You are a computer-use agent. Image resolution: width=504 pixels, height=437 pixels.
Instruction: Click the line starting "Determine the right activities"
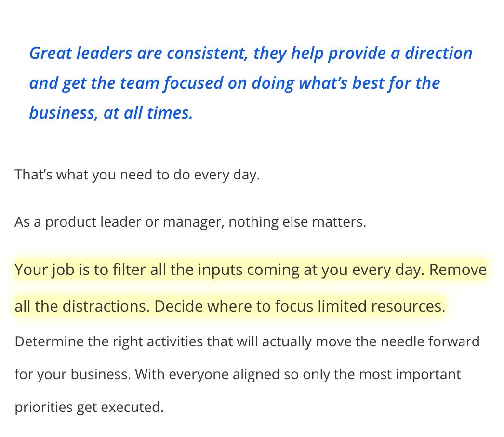[247, 341]
